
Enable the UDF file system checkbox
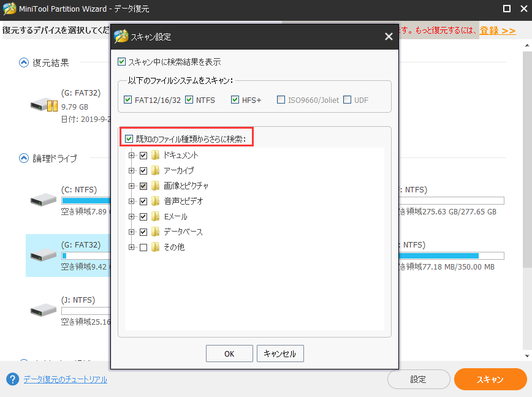click(347, 100)
